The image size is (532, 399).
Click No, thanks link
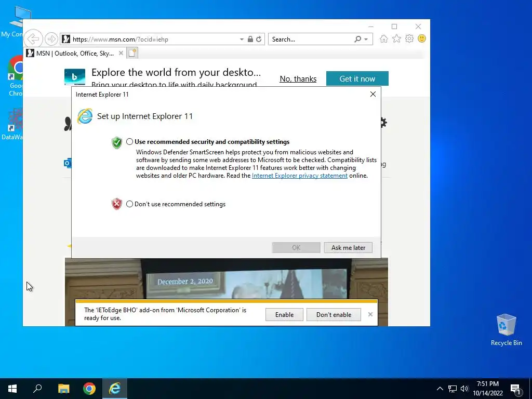[x=298, y=79]
